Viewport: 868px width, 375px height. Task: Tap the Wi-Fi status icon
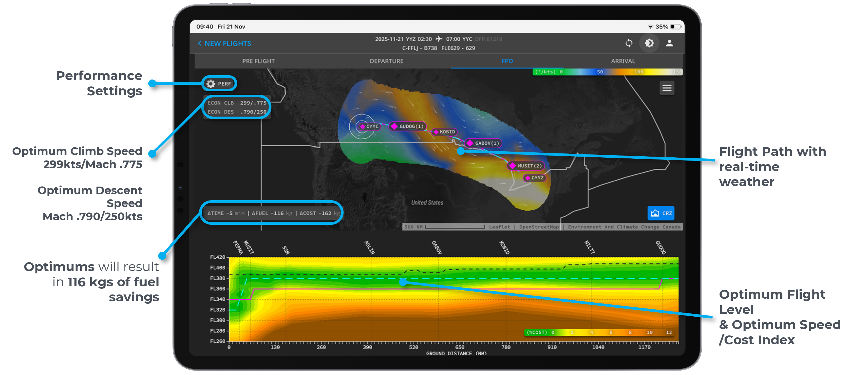click(x=650, y=27)
